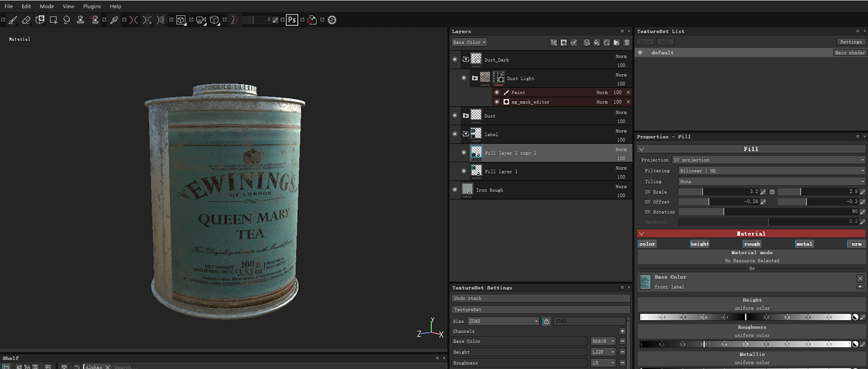
Task: Open the Plugins menu
Action: tap(92, 6)
